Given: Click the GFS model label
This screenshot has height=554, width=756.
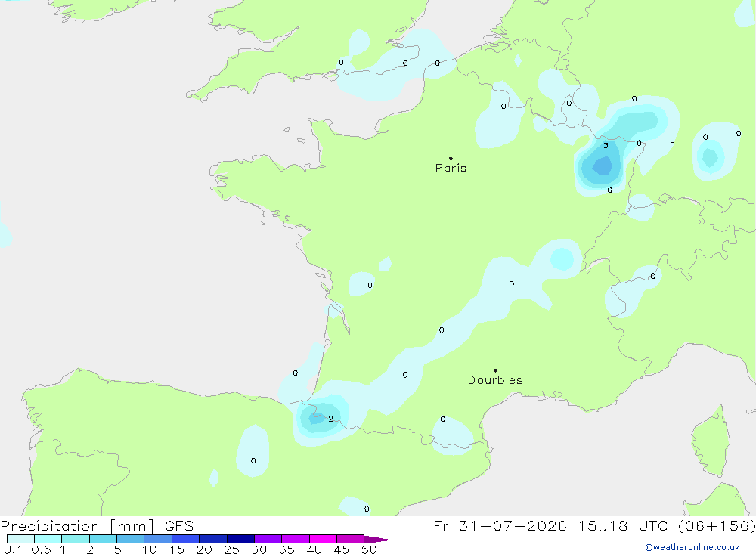Looking at the screenshot, I should [179, 526].
